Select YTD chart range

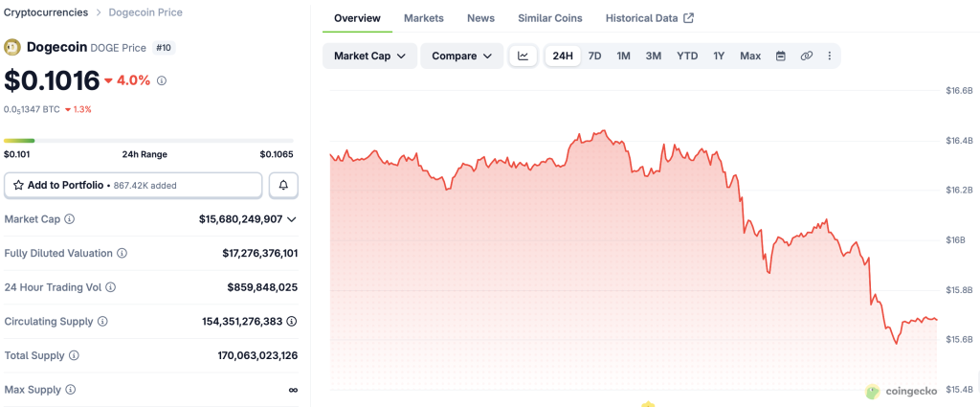pos(687,56)
